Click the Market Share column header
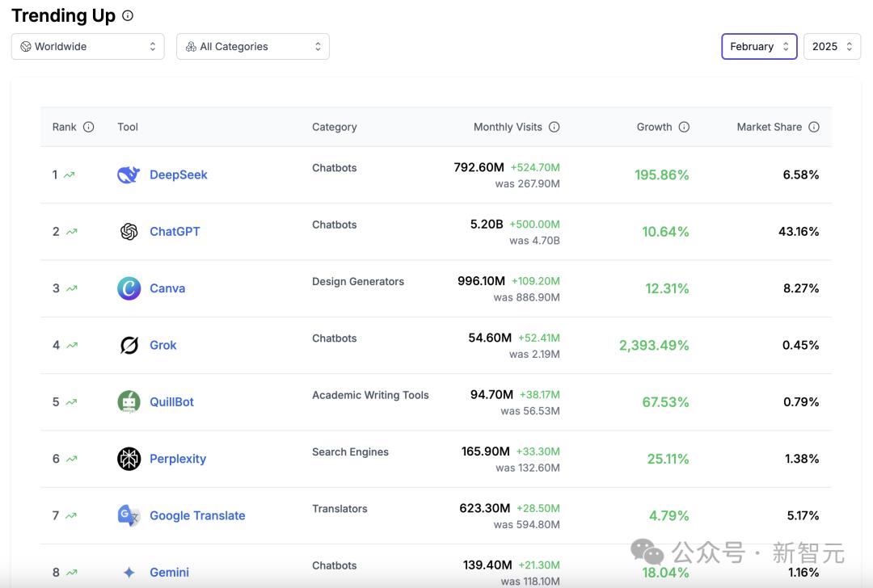Screen dimensions: 873x588 click(x=769, y=127)
